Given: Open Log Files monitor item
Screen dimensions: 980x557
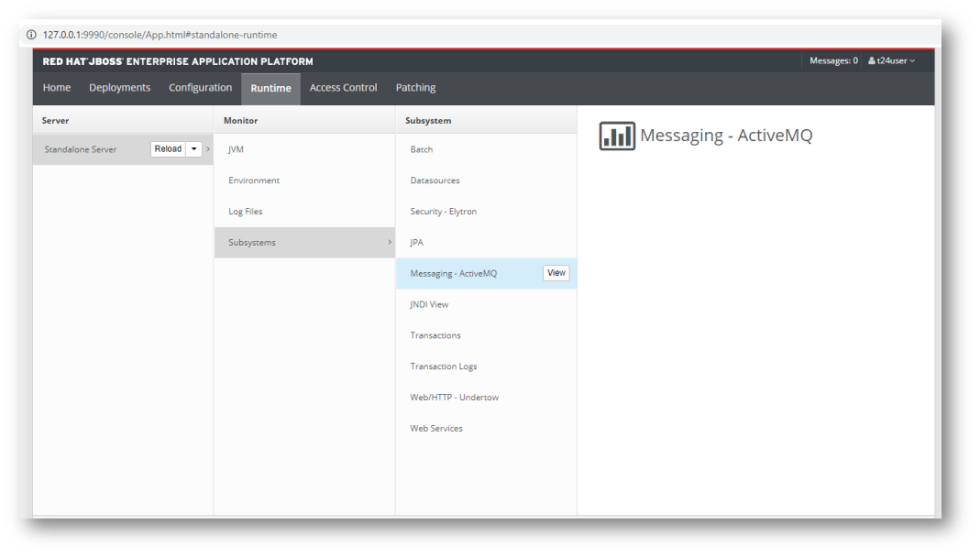Looking at the screenshot, I should tap(246, 212).
